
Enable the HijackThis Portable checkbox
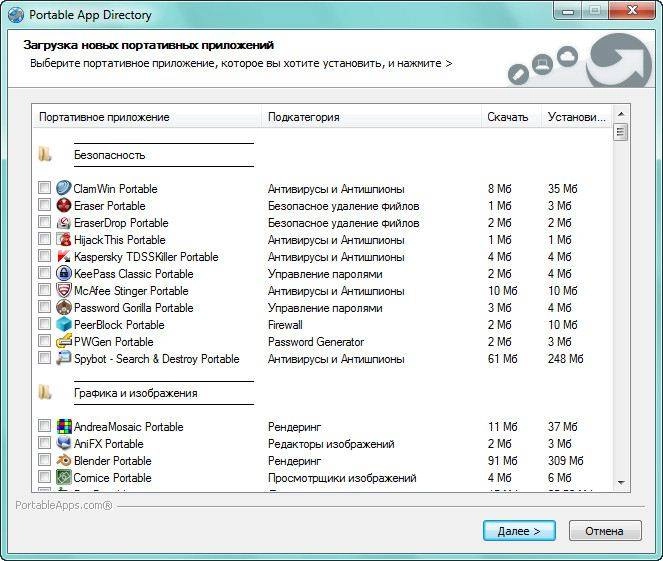pyautogui.click(x=44, y=238)
